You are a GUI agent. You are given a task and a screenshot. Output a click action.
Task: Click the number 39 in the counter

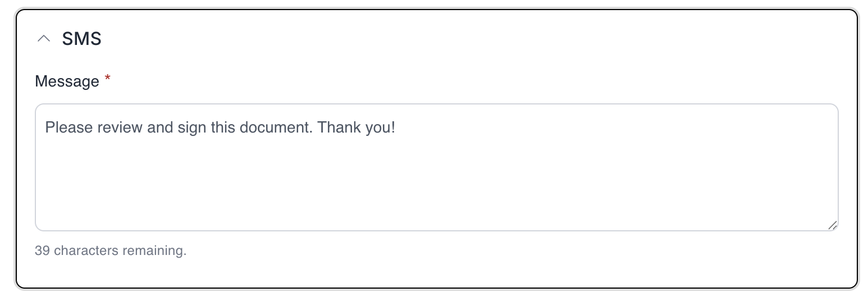click(42, 250)
